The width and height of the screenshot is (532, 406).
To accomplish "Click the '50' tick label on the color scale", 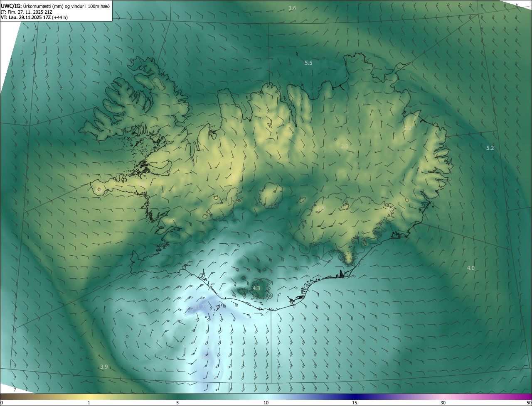I will coord(529,403).
